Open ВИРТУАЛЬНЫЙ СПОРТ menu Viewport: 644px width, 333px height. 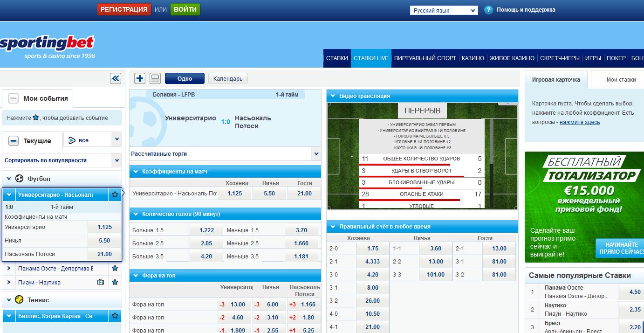click(425, 58)
